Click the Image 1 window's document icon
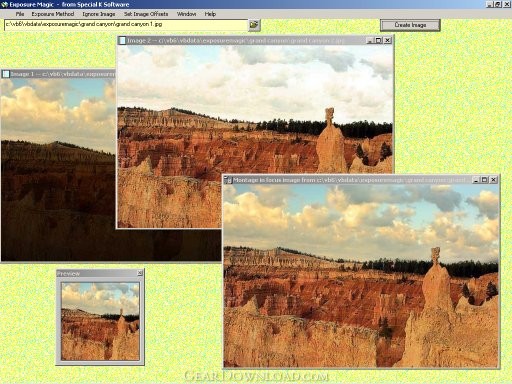Viewport: 512px width, 384px height. pyautogui.click(x=6, y=74)
